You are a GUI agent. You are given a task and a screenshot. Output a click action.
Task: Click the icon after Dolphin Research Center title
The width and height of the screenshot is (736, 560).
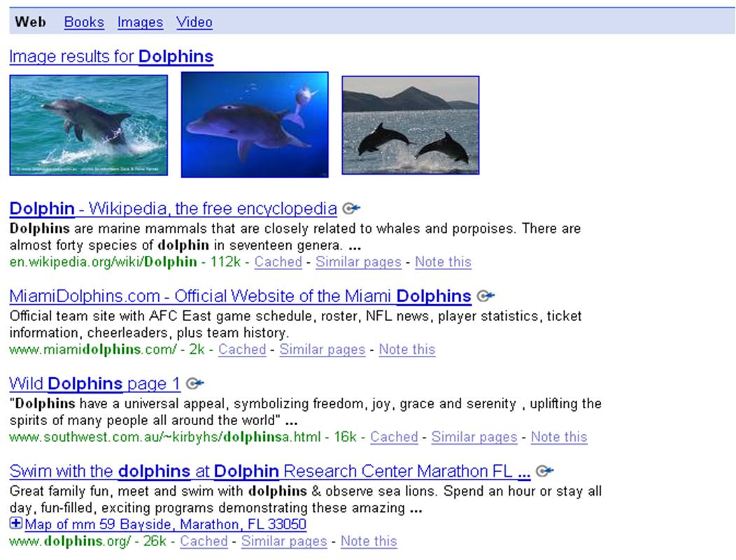[545, 471]
